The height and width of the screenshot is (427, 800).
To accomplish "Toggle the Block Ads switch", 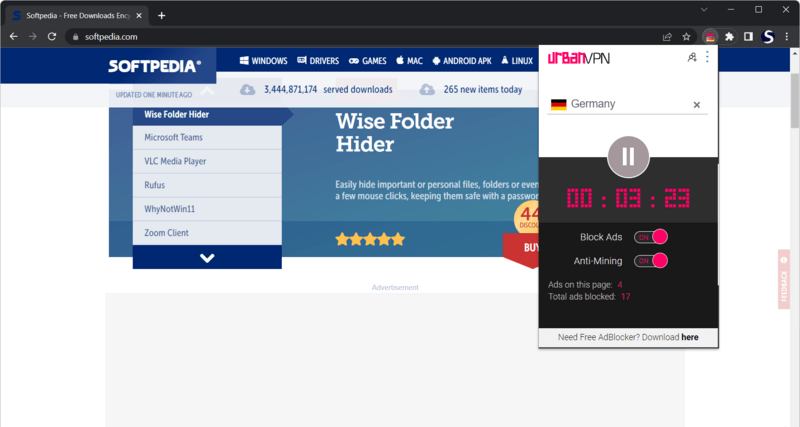I will pyautogui.click(x=651, y=237).
